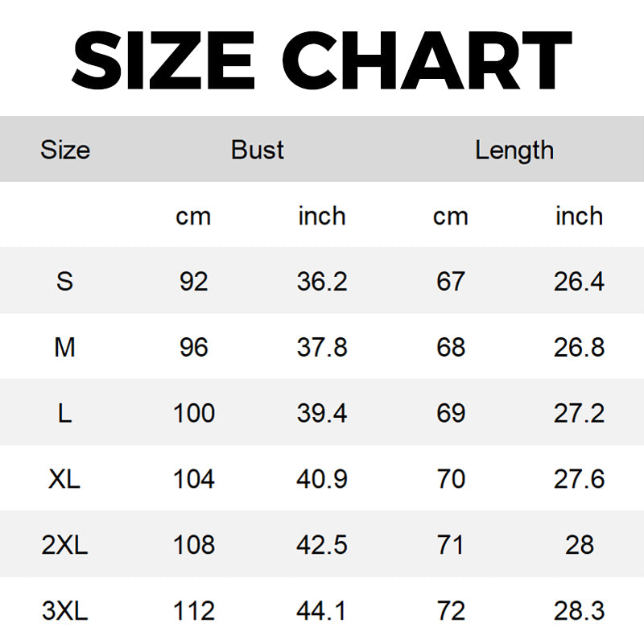644x644 pixels.
Task: Select the Size column header
Action: [65, 150]
